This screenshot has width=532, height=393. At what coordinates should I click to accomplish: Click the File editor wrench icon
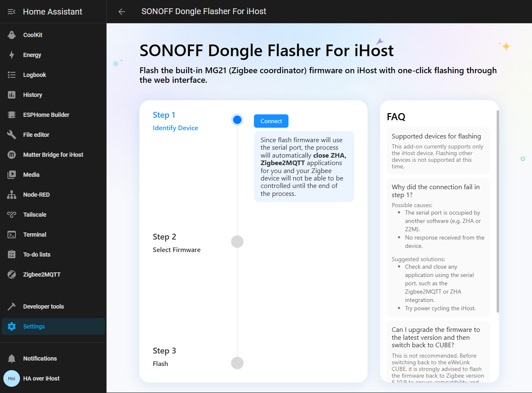click(12, 135)
